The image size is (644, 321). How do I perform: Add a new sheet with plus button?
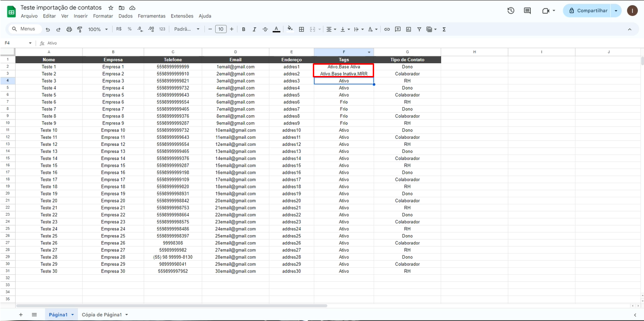[x=20, y=315]
